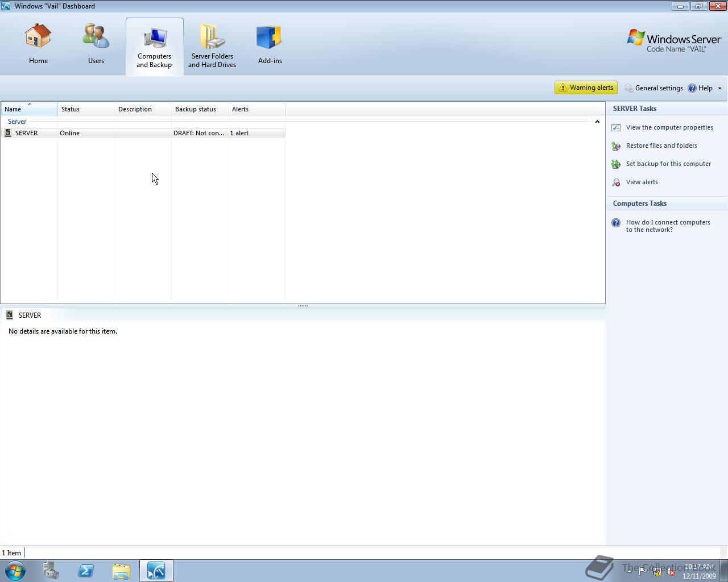Open Server Folders and Hard Drives
728x582 pixels.
pyautogui.click(x=212, y=47)
